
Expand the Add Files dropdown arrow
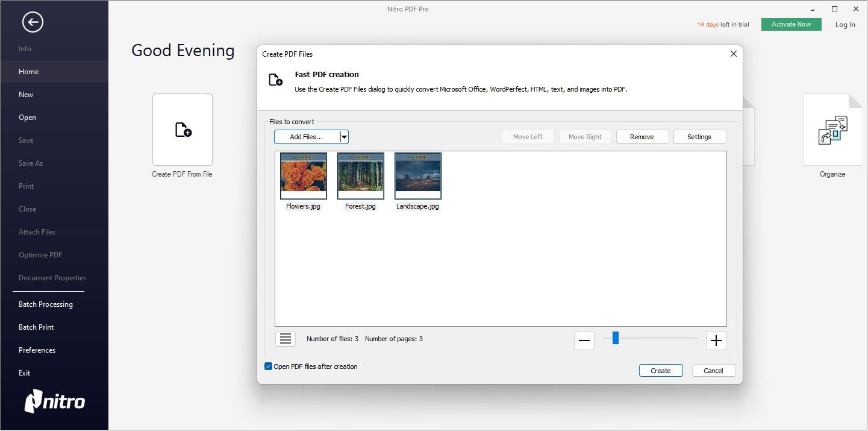(344, 137)
